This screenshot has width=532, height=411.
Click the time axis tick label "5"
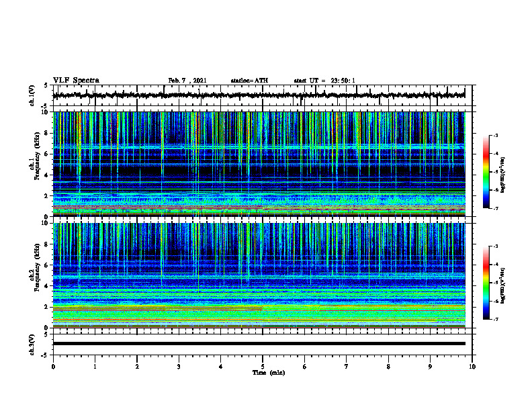(x=263, y=367)
